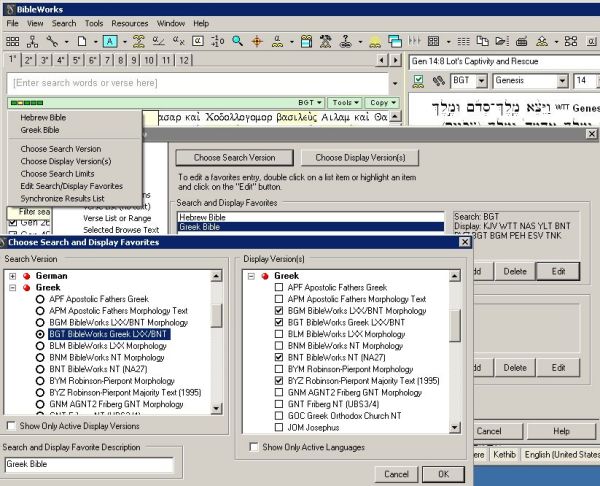Click Edit beside the favorites list
This screenshot has height=486, width=600.
pyautogui.click(x=558, y=272)
